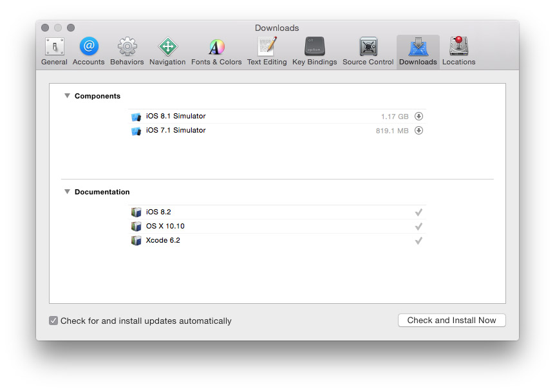Click the 819.1 MB size value
The height and width of the screenshot is (392, 555).
click(x=392, y=131)
